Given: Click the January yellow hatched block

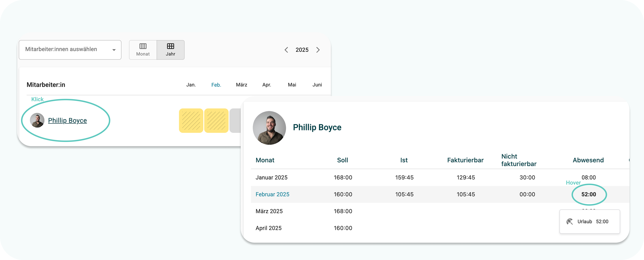Looking at the screenshot, I should [191, 121].
